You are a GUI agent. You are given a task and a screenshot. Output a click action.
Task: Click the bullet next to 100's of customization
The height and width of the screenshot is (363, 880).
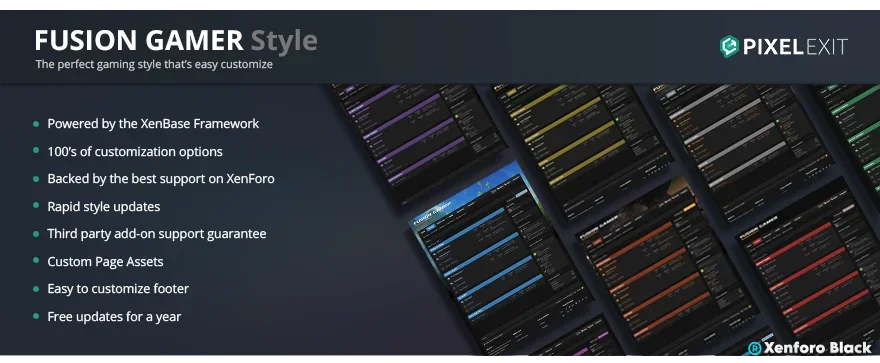tap(36, 151)
